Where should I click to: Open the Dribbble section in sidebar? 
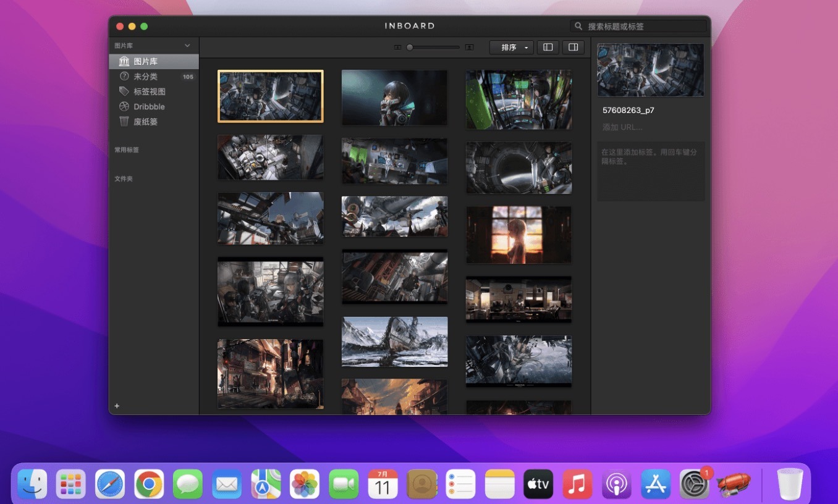coord(148,107)
